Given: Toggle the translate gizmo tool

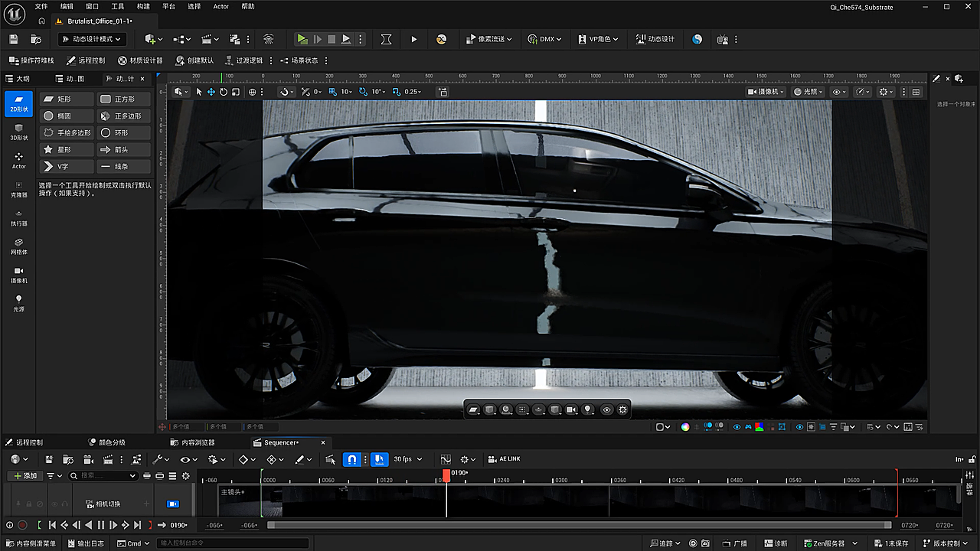Looking at the screenshot, I should (x=211, y=92).
